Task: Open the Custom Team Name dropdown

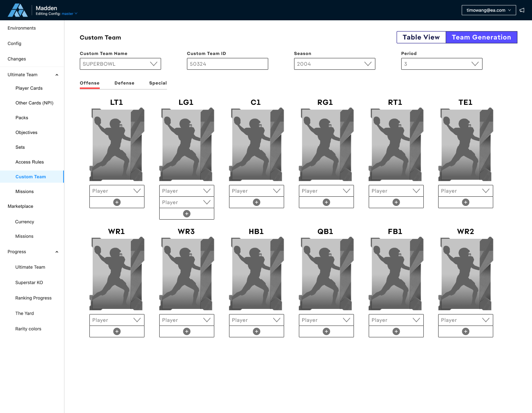Action: coord(120,64)
